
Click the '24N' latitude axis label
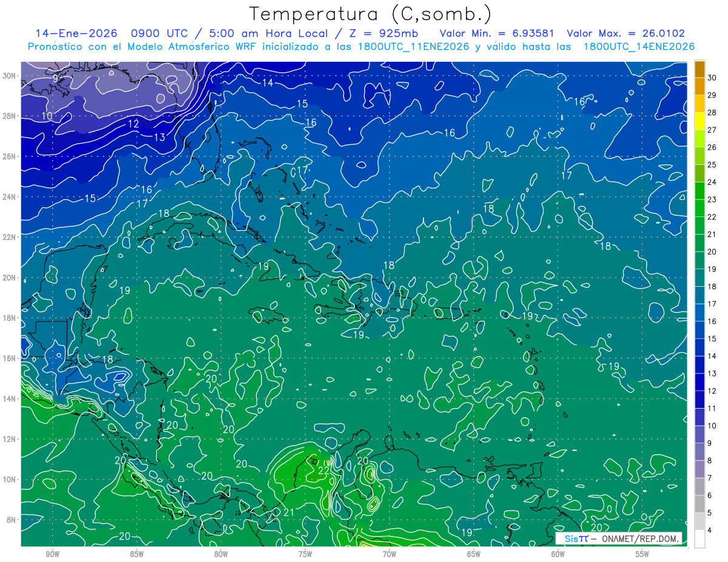pos(10,196)
